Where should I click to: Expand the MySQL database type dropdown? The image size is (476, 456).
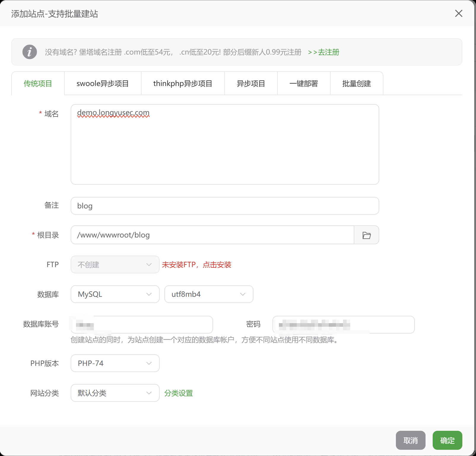[x=115, y=294]
